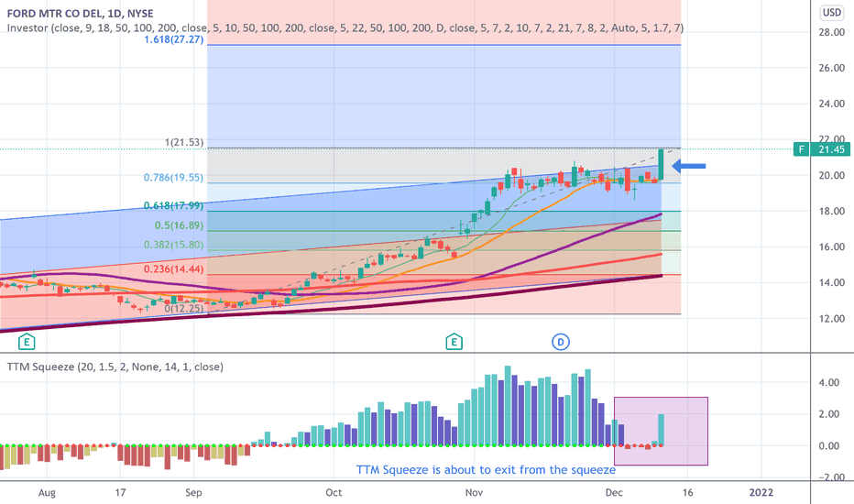The image size is (854, 504).
Task: Click the 24.00 price scale label
Action: [832, 104]
